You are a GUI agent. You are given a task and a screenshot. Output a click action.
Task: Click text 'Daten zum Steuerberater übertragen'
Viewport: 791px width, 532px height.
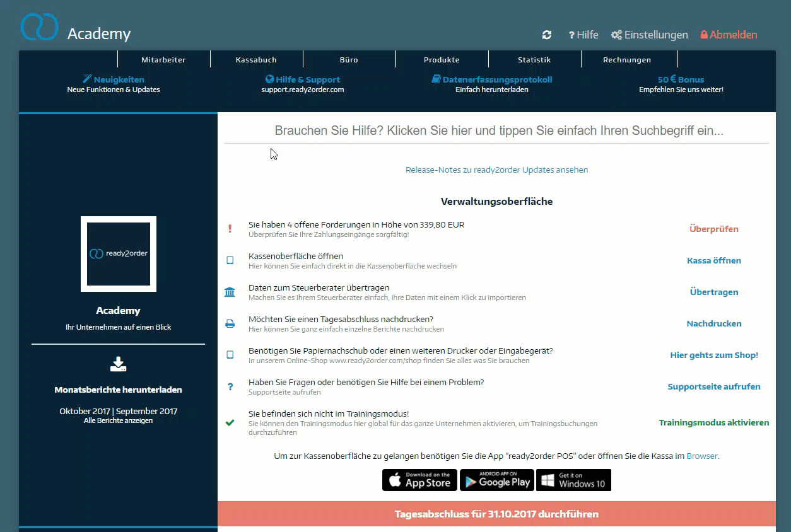(x=319, y=287)
